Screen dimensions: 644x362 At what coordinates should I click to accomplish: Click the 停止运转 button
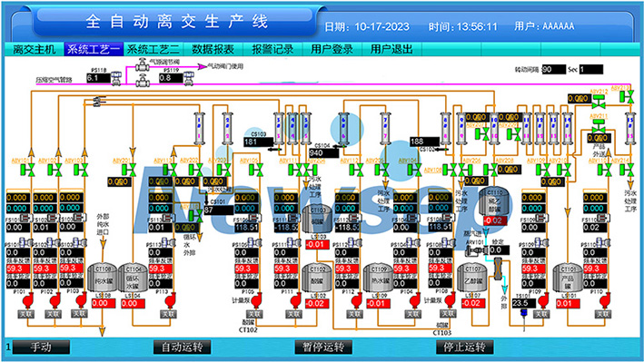click(x=464, y=347)
